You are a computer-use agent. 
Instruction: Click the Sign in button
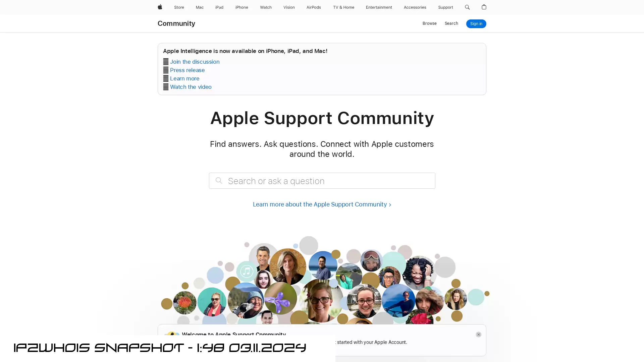[476, 23]
